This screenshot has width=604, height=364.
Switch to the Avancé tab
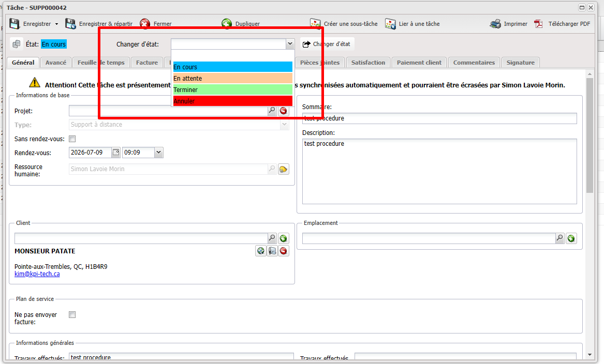click(x=56, y=63)
